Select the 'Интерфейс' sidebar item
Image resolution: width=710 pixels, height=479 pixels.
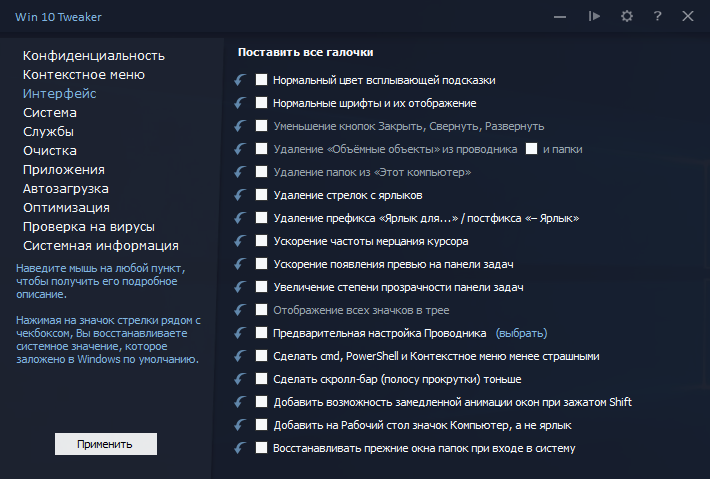click(x=59, y=94)
